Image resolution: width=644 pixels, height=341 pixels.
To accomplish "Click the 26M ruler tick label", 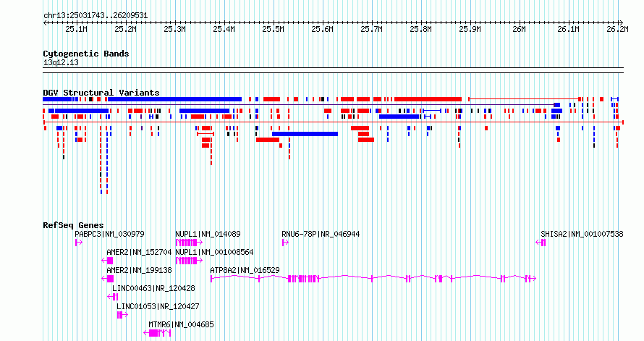I will 520,30.
